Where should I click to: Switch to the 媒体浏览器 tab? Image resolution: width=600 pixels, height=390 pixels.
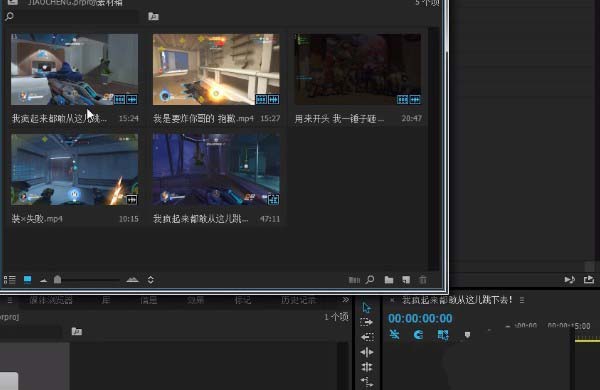pyautogui.click(x=51, y=300)
